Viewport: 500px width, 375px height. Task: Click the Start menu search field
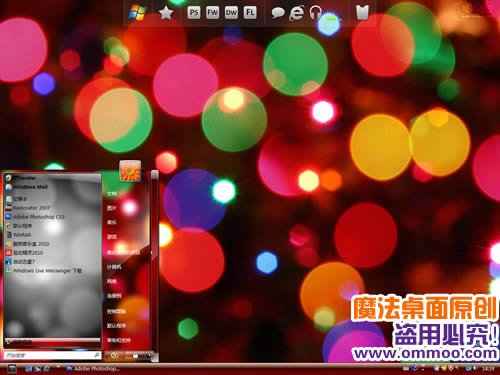pos(52,355)
